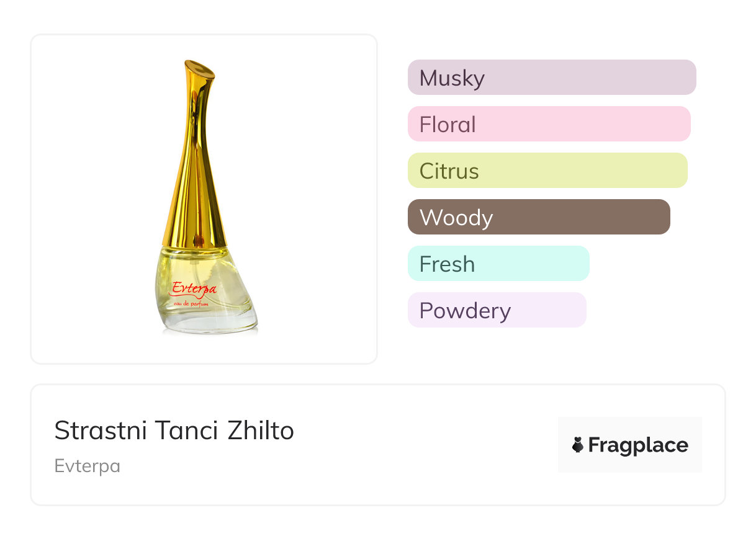Viewport: 756px width, 536px height.
Task: Choose the yellow-green Citrus accord bar
Action: point(547,171)
